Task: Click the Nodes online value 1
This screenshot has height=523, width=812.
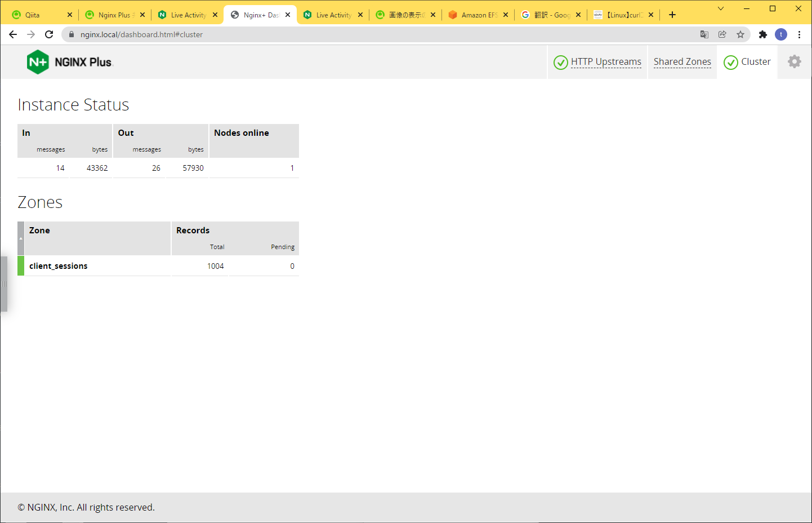Action: (292, 168)
